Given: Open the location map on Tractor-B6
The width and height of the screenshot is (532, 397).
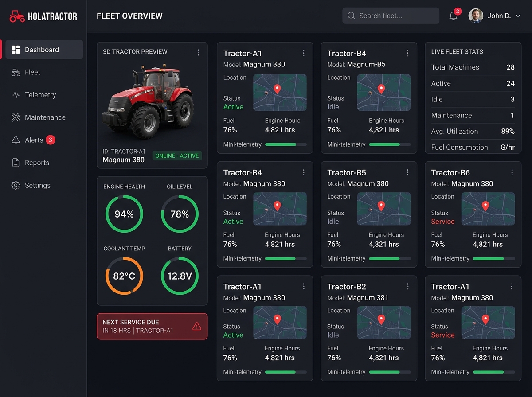Looking at the screenshot, I should click(488, 209).
